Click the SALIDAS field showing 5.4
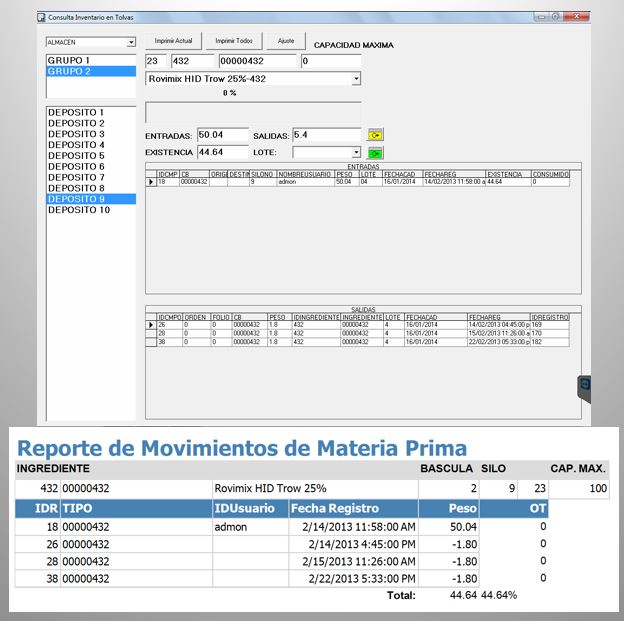Viewport: 624px width, 621px height. (327, 135)
